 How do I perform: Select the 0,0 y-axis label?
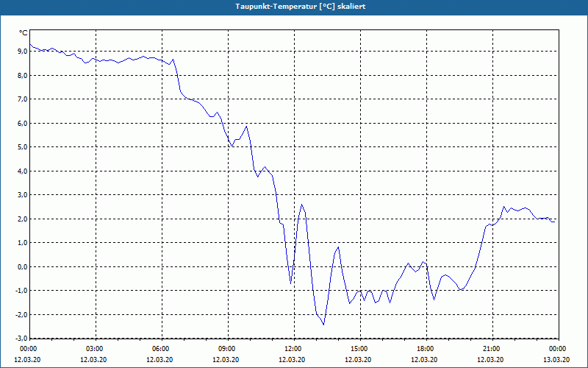tap(23, 266)
